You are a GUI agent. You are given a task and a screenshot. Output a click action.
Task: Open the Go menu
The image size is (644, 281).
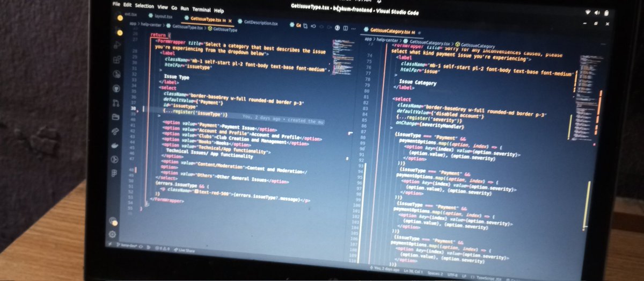click(174, 8)
